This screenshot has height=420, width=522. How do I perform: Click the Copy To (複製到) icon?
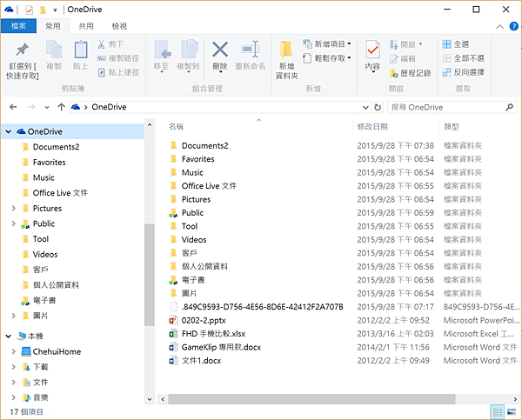189,50
